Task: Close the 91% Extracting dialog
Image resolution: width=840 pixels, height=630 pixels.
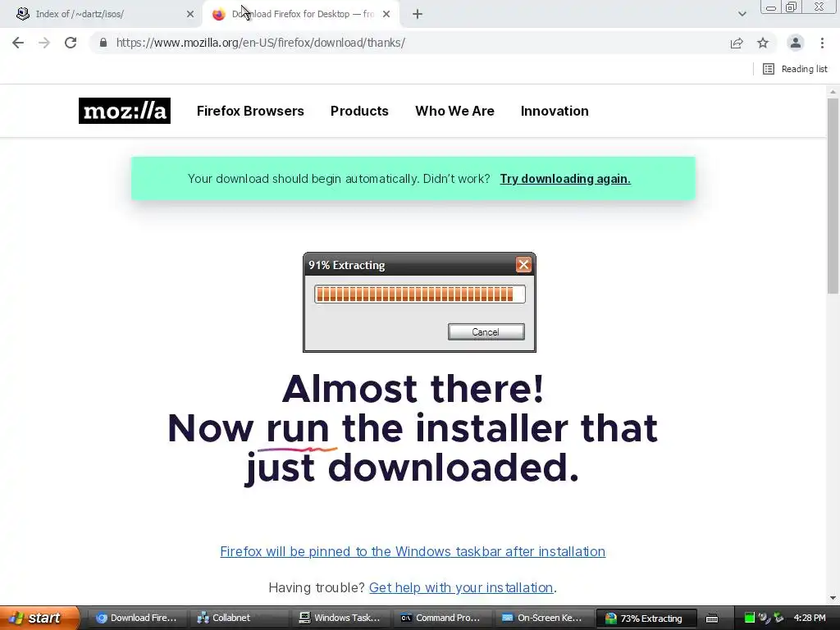Action: tap(523, 265)
